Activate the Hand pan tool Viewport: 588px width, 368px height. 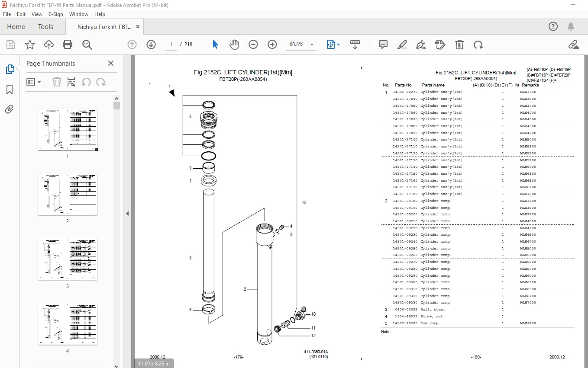click(x=234, y=45)
